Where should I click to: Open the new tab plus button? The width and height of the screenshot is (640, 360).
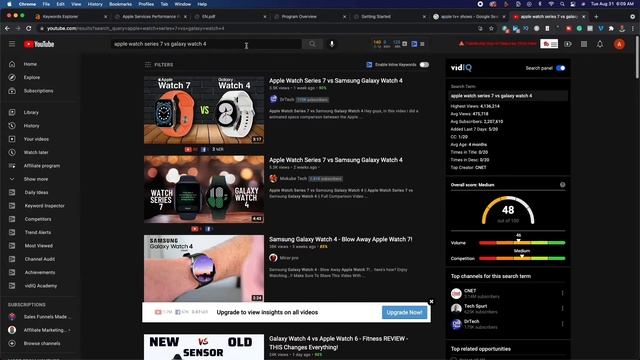[596, 17]
